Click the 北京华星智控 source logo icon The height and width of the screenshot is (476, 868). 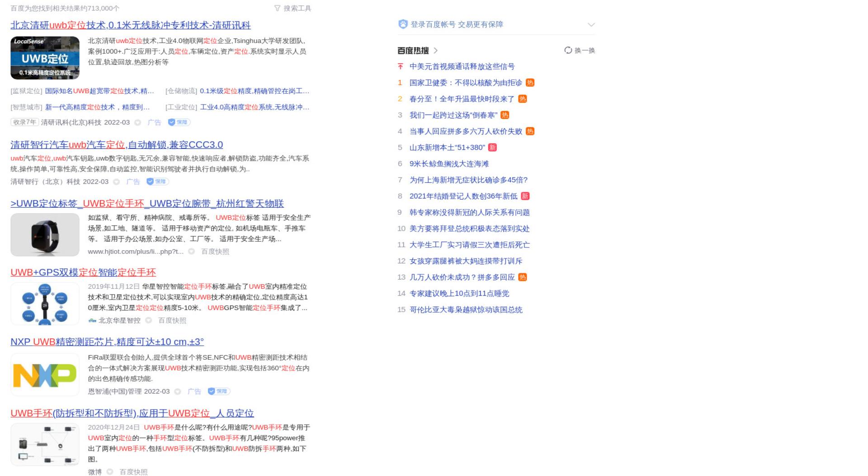pos(92,320)
